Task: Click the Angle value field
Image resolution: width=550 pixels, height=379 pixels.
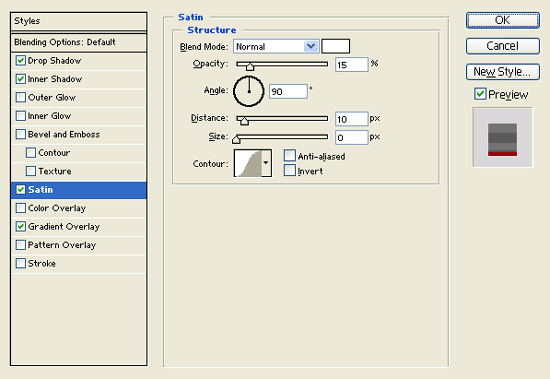Action: (288, 91)
